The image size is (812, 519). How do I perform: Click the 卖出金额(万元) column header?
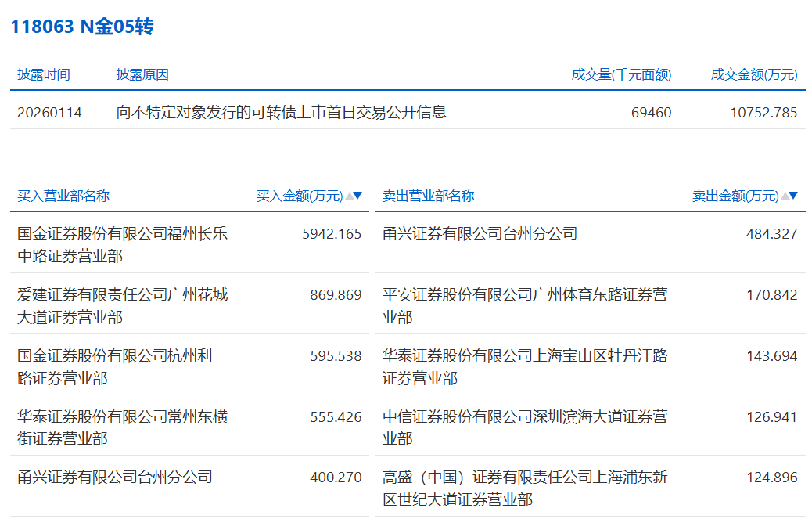click(x=735, y=196)
